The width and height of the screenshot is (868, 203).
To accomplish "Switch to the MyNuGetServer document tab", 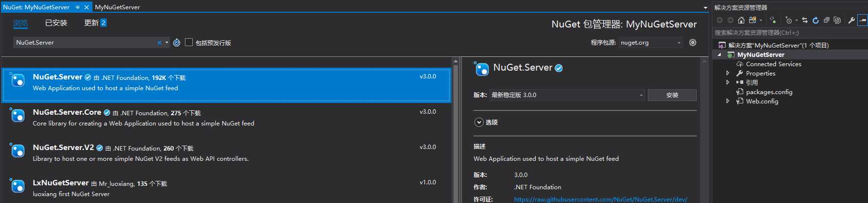I will (117, 7).
